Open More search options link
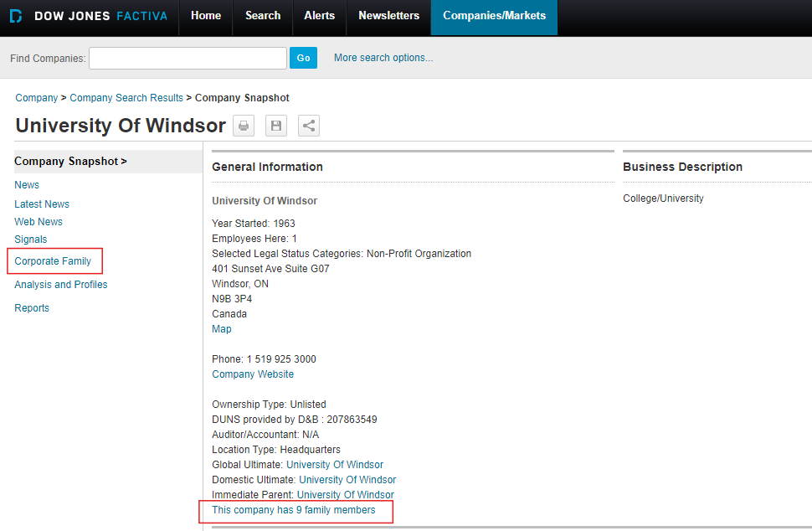This screenshot has width=812, height=531. [x=383, y=58]
